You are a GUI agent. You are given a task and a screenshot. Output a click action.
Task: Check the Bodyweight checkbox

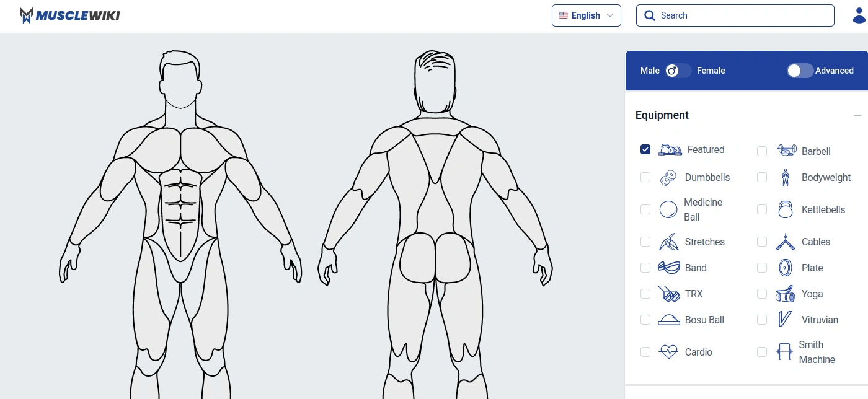pos(762,177)
